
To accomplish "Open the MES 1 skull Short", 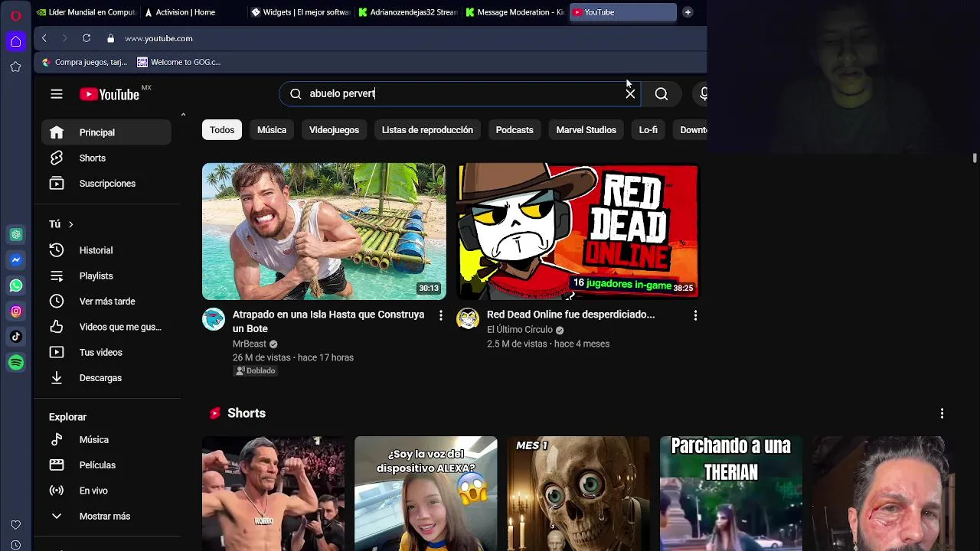I will [578, 494].
